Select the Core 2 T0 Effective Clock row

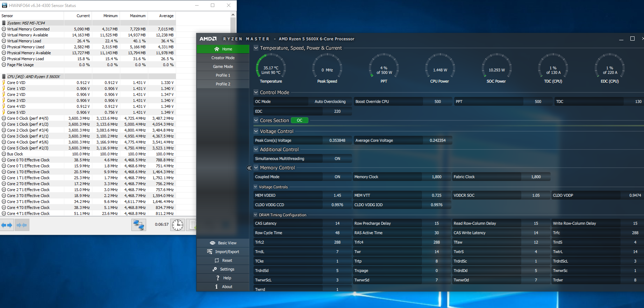[88, 184]
